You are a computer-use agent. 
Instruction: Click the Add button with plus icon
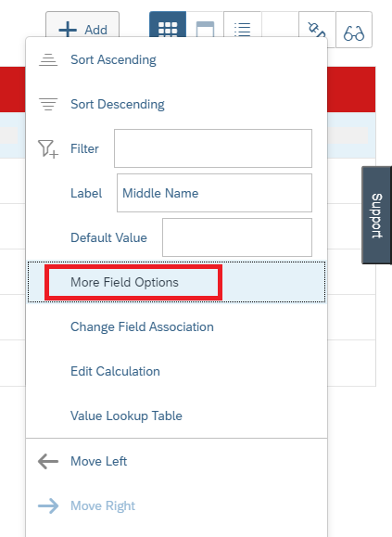(82, 24)
